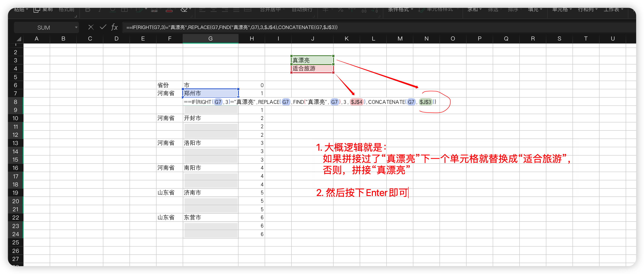Click the 筛选 filter button

[493, 10]
